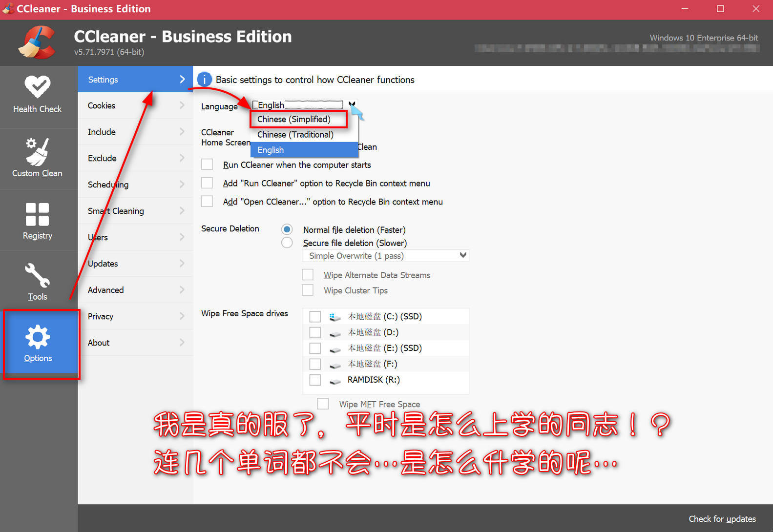This screenshot has width=773, height=532.
Task: Open the Language dropdown arrow
Action: [x=352, y=104]
